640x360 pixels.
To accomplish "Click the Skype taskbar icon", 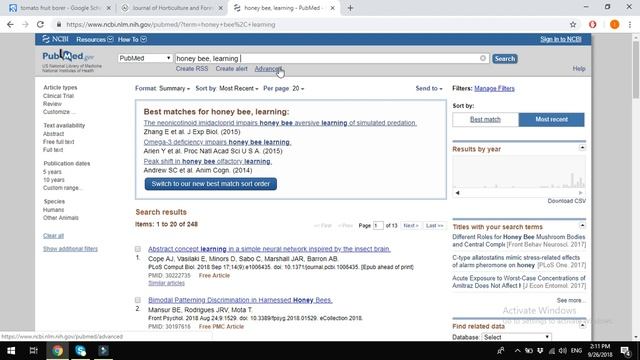I will point(80,351).
